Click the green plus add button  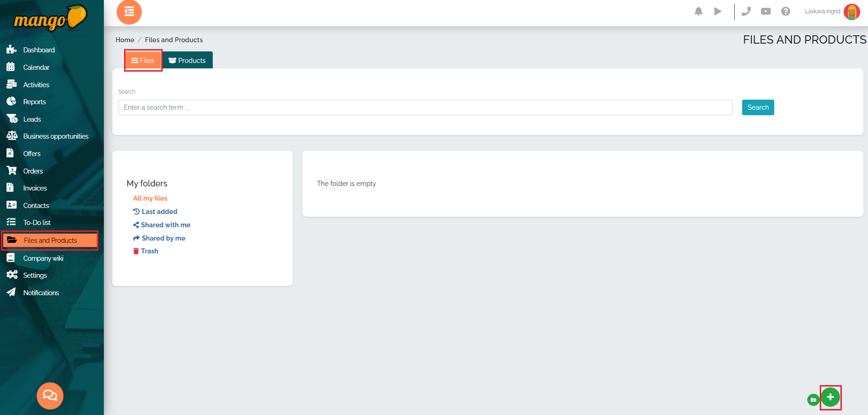click(830, 397)
